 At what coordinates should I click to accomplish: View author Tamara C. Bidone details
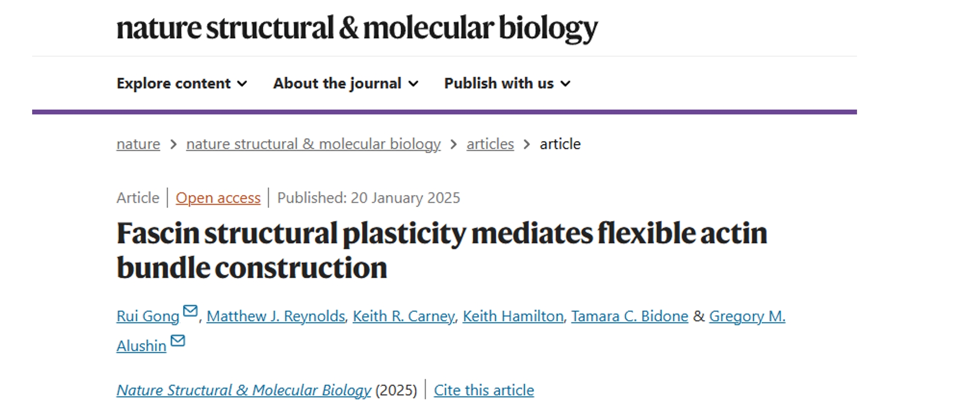(629, 316)
